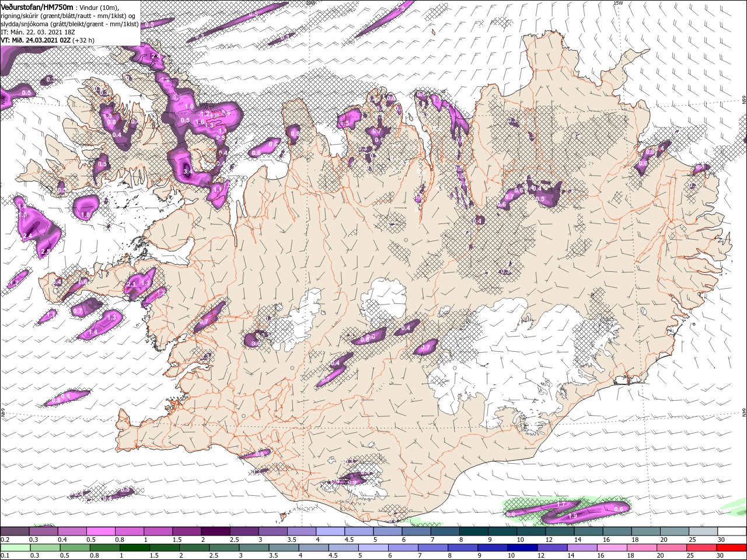Click the dark purple upper swatch between 2 and 2.5
Image resolution: width=747 pixels, height=560 pixels.
click(x=215, y=531)
